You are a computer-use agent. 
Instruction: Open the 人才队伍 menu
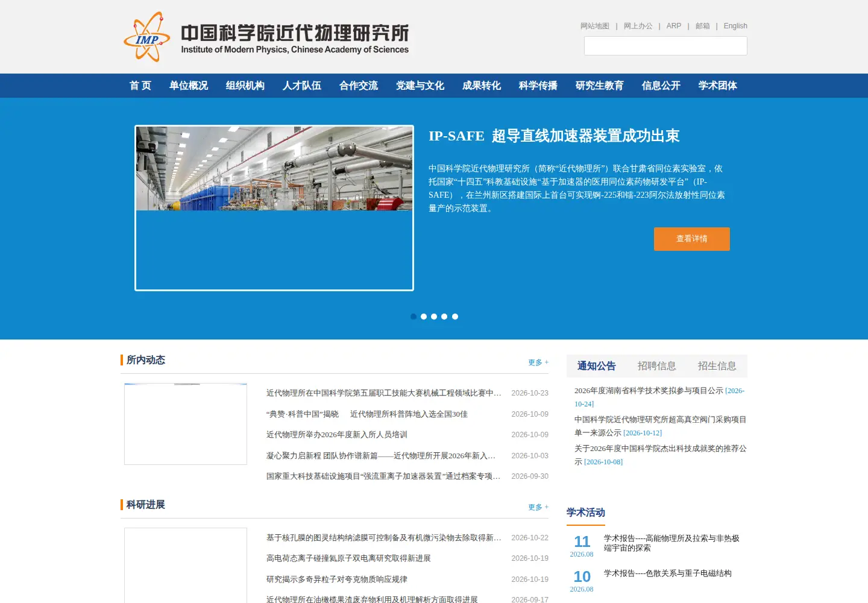click(302, 86)
